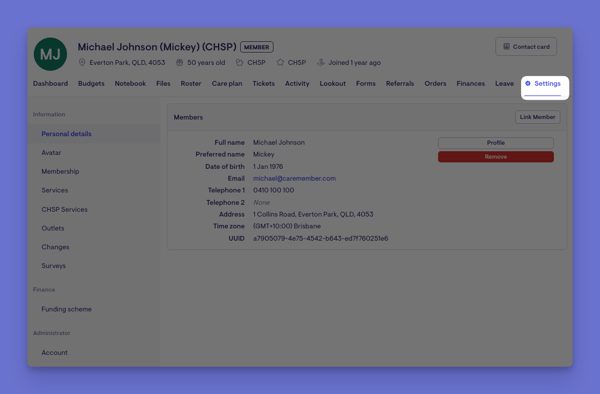Open the Lookout tab

333,83
